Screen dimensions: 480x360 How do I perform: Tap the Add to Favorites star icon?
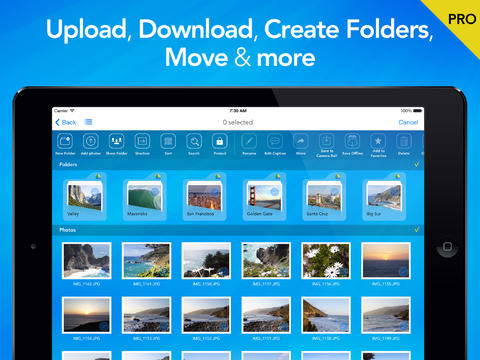[378, 141]
